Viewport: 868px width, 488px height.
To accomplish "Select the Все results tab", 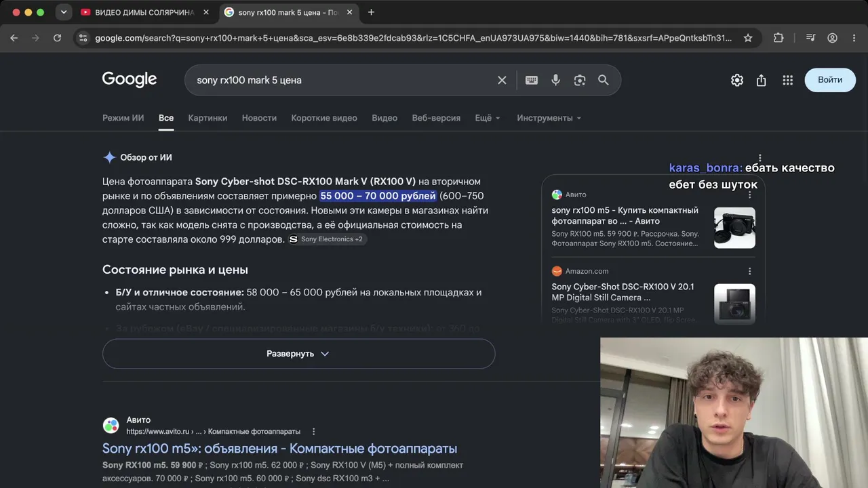I will [166, 118].
